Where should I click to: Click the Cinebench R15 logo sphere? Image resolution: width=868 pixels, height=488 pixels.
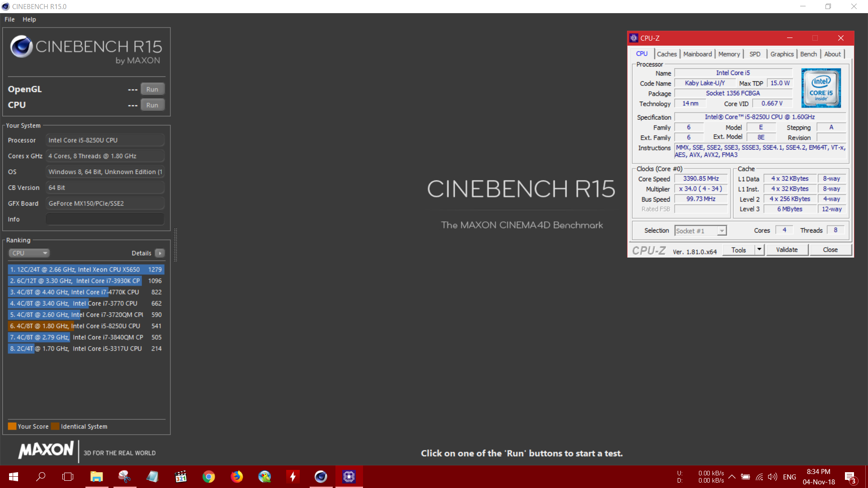[21, 46]
